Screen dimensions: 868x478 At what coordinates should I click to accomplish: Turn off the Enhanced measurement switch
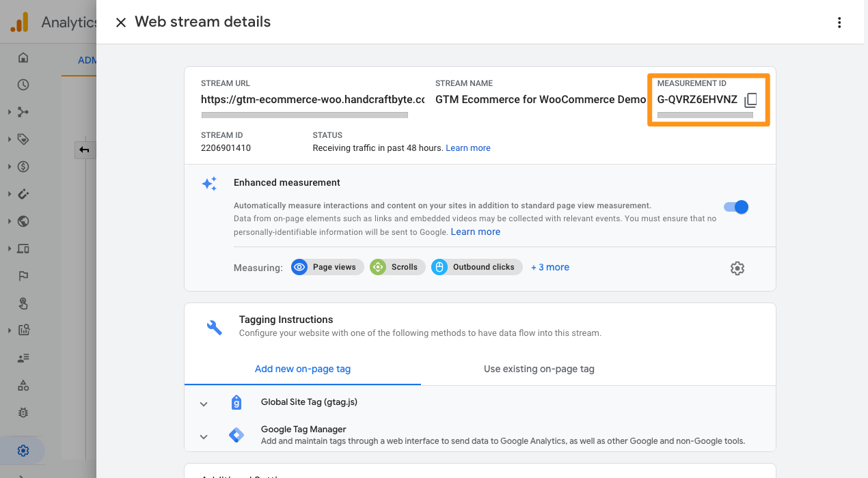[x=737, y=207]
